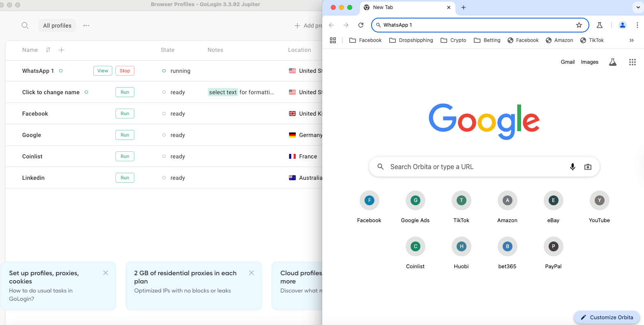Image resolution: width=644 pixels, height=325 pixels.
Task: Open the search icon in GoLogin
Action: [x=25, y=26]
